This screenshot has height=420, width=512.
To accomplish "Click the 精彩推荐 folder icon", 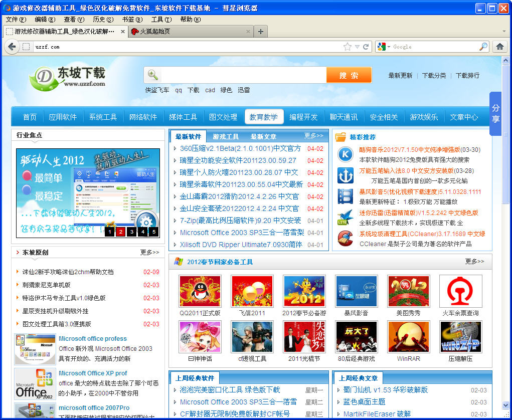I will (x=340, y=137).
